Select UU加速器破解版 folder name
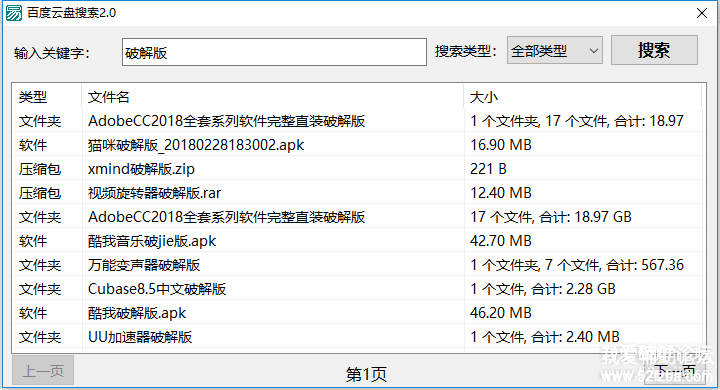Viewport: 720px width, 390px height. click(x=140, y=337)
